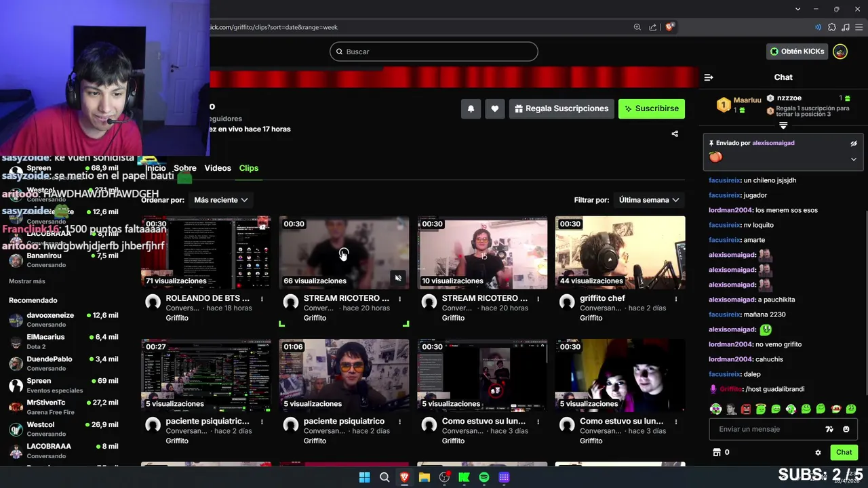Click username facusireix on 'mañana 2230' message
868x488 pixels.
pos(724,314)
